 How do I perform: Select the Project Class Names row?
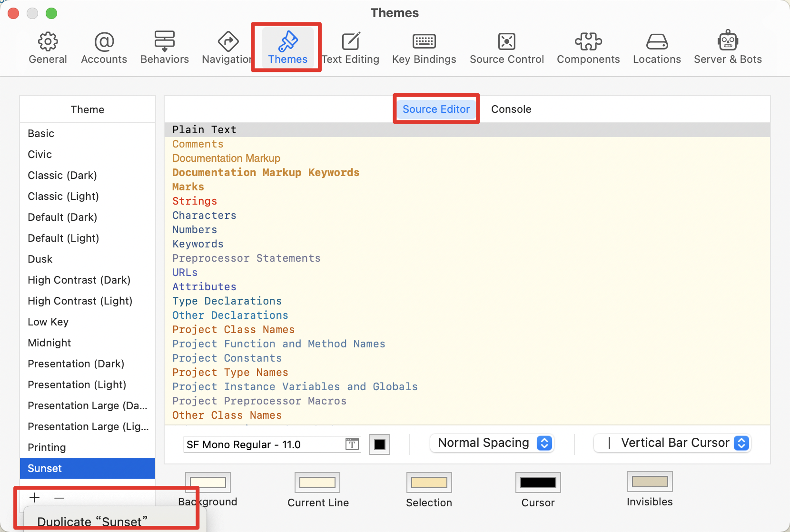coord(467,329)
